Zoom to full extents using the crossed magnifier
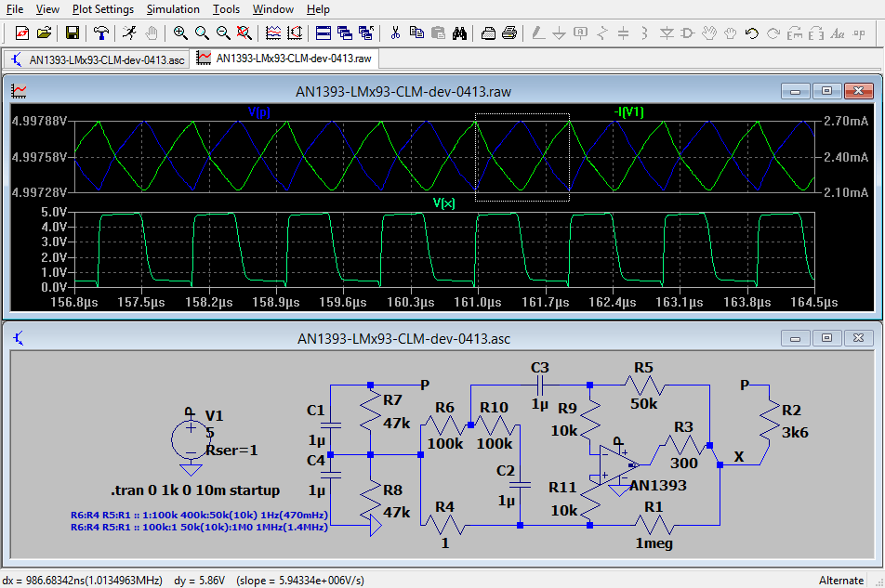Screen dimensions: 885x588 click(x=244, y=33)
